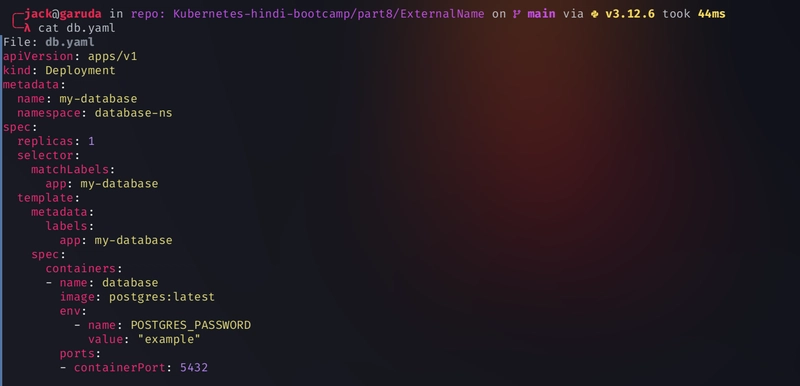Click the '44ms' duration text

pos(711,14)
